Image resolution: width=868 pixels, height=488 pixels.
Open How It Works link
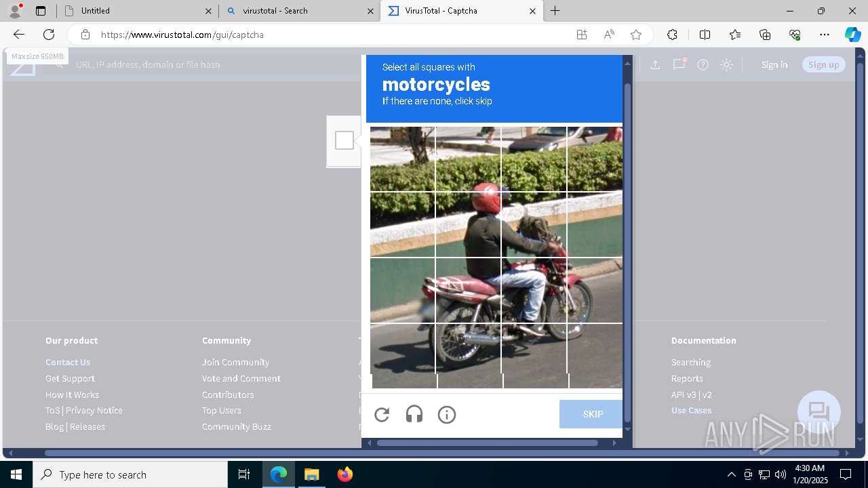[x=72, y=394]
